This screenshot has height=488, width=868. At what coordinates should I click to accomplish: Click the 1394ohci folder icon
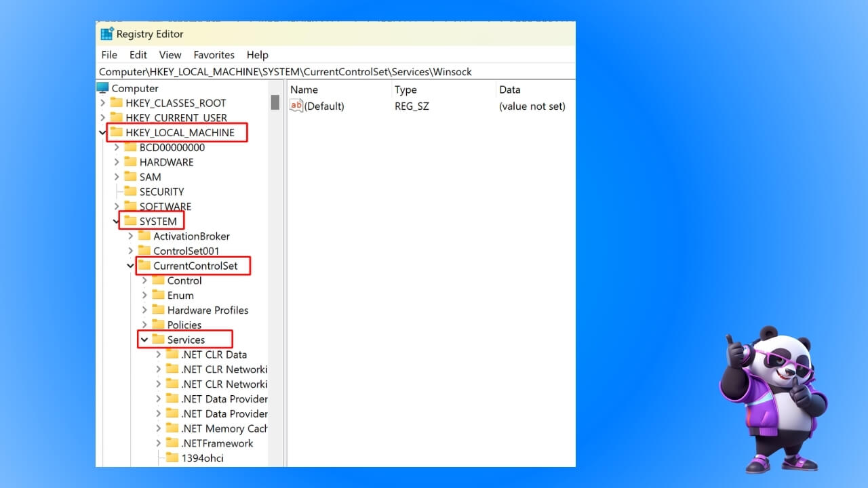(x=172, y=458)
